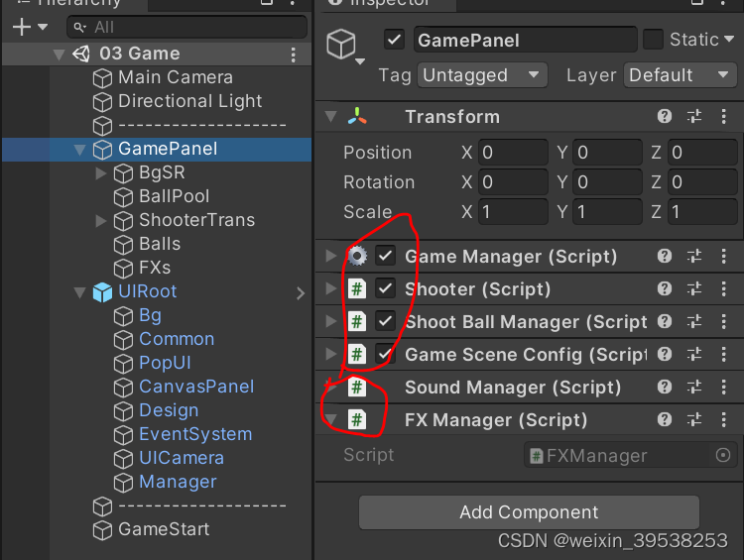Open the Transform component options menu
This screenshot has width=744, height=560.
click(723, 116)
